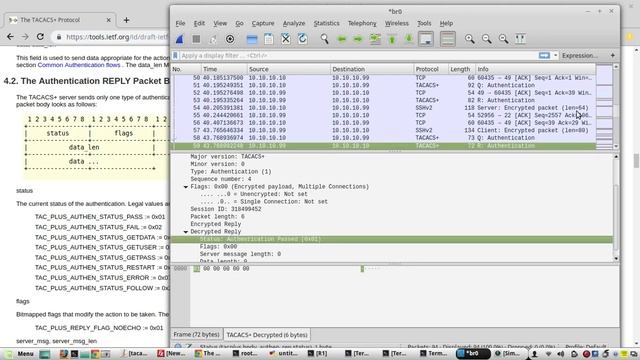
Task: Reset the text zoom to normal size
Action: (x=503, y=39)
